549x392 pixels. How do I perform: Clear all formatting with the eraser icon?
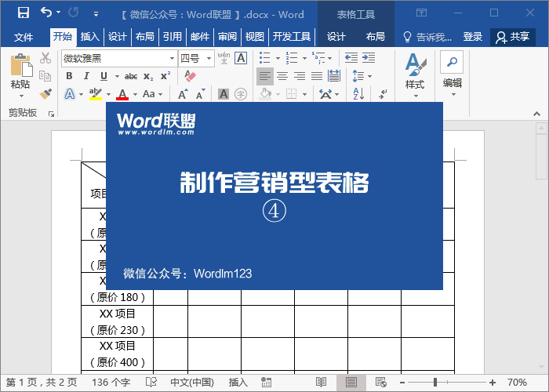(190, 76)
